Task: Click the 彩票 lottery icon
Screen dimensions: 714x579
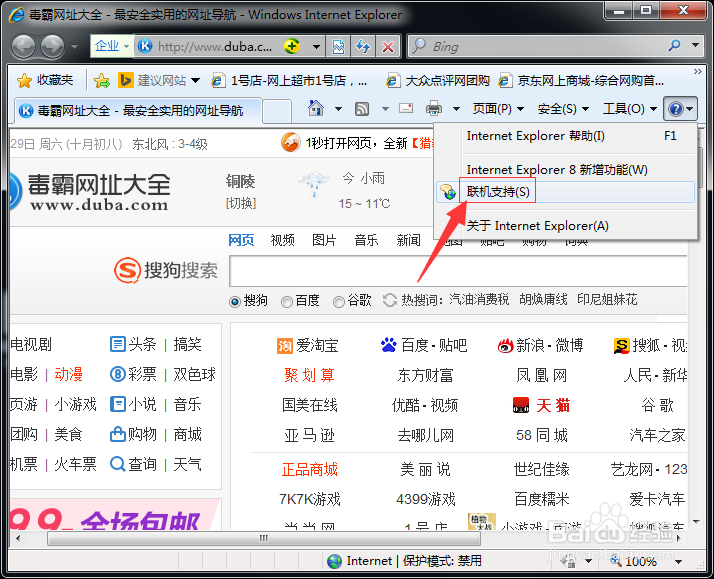Action: click(117, 374)
